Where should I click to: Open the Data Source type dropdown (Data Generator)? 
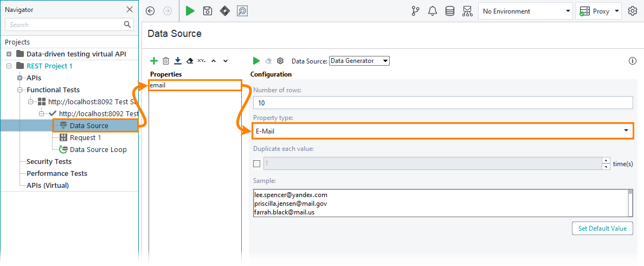pyautogui.click(x=359, y=61)
